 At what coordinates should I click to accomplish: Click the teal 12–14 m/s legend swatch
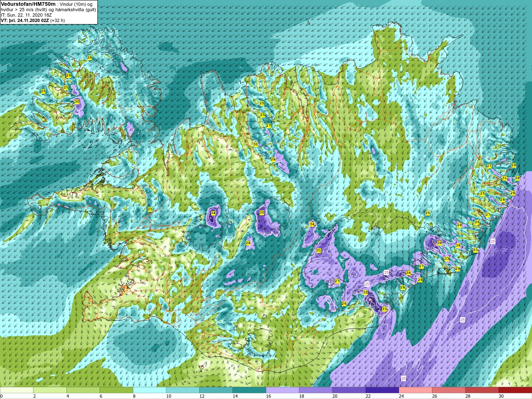click(x=216, y=390)
